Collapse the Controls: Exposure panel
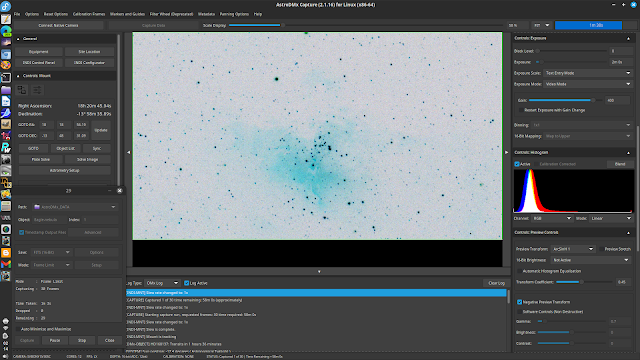The width and height of the screenshot is (640, 360). pos(628,38)
